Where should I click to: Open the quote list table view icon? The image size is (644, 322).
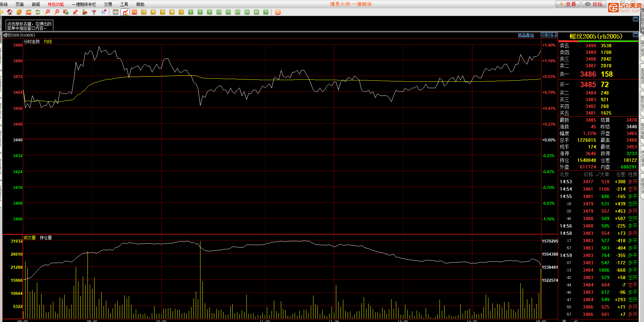[x=116, y=12]
